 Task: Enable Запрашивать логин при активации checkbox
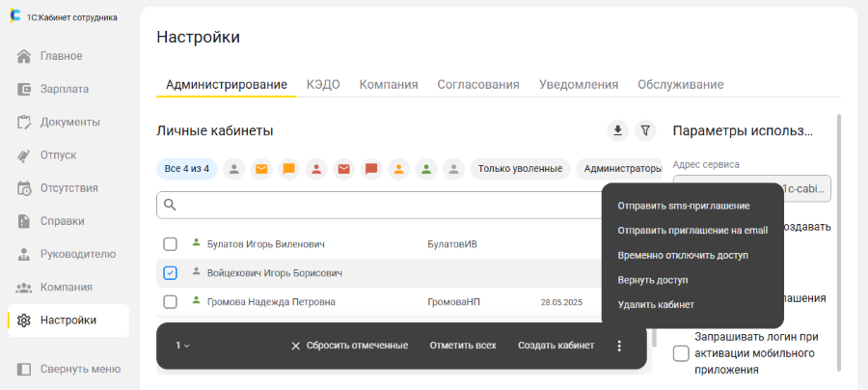pos(680,353)
